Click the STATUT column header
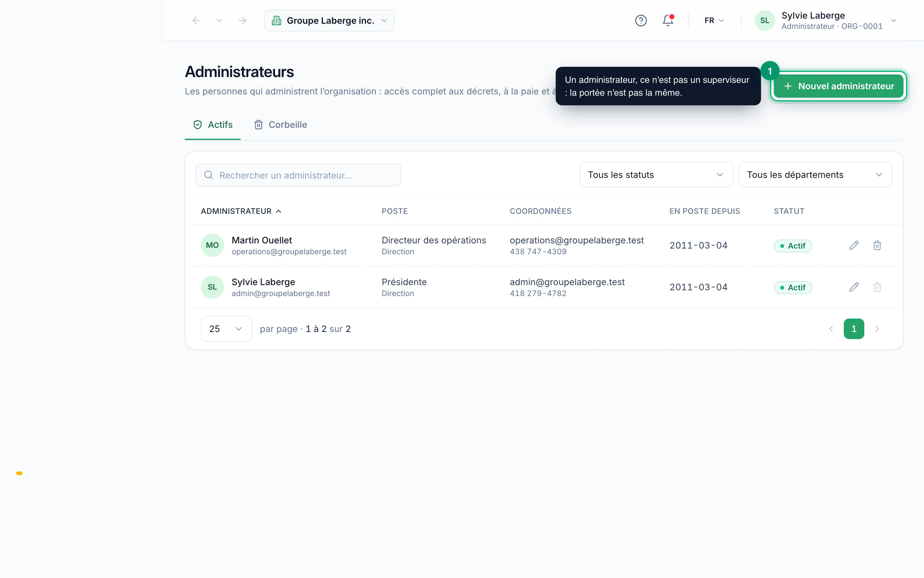The height and width of the screenshot is (578, 924). (x=789, y=211)
